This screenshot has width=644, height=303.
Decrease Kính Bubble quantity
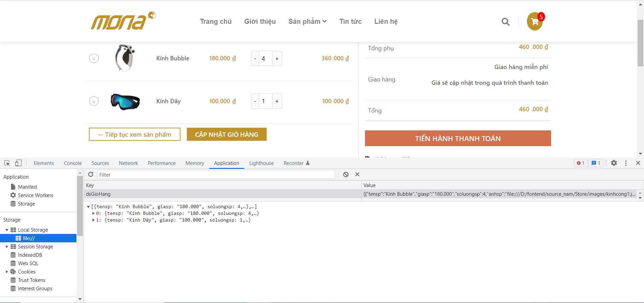(x=255, y=59)
